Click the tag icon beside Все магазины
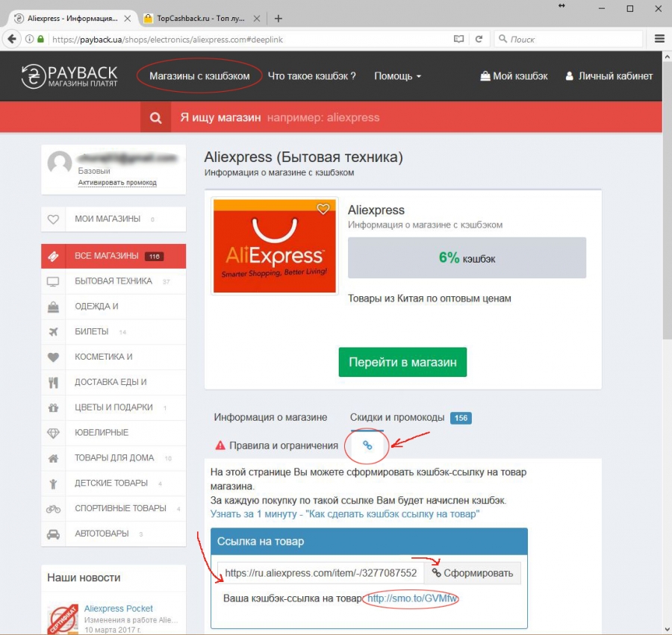 [53, 256]
